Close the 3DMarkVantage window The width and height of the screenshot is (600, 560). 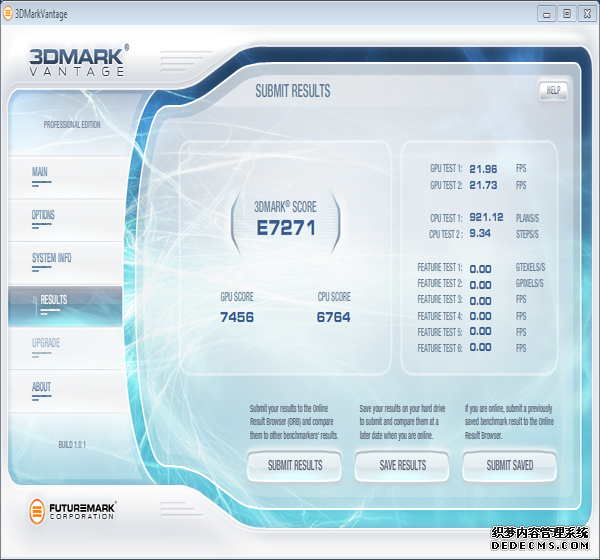click(587, 14)
